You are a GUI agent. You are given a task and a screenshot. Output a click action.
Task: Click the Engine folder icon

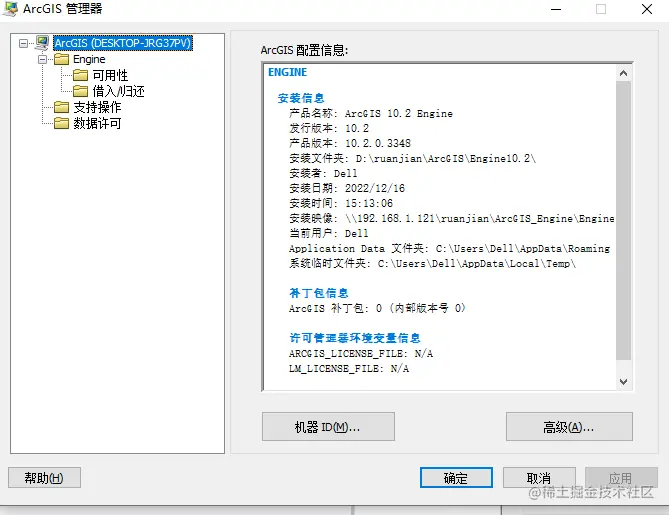(x=61, y=59)
